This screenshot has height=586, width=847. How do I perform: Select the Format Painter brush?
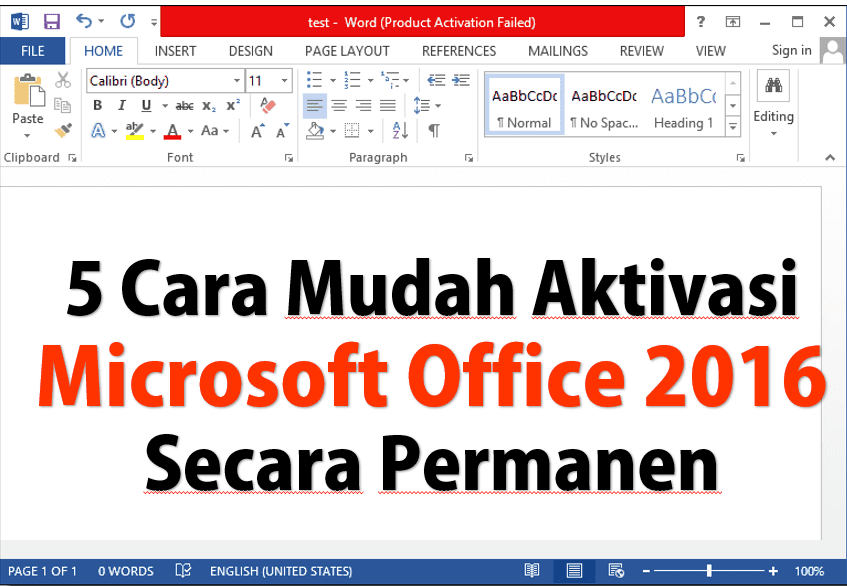[63, 130]
